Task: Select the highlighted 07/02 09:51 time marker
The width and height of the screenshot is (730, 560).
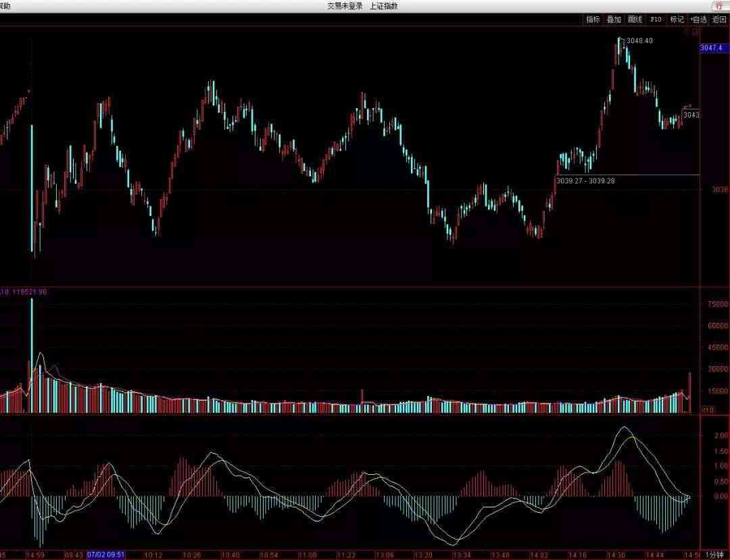Action: (107, 555)
